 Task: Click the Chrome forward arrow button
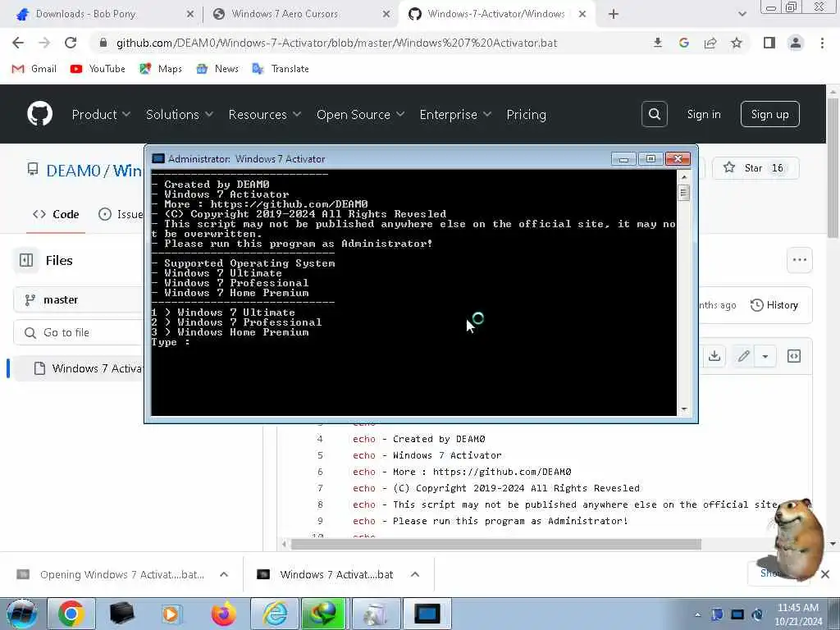point(44,43)
